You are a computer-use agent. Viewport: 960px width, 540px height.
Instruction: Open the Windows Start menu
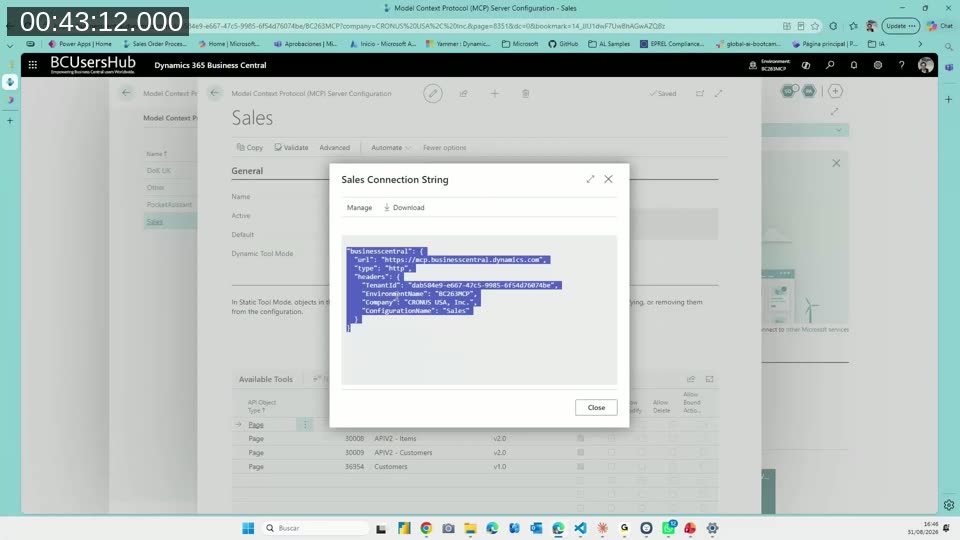pos(248,528)
